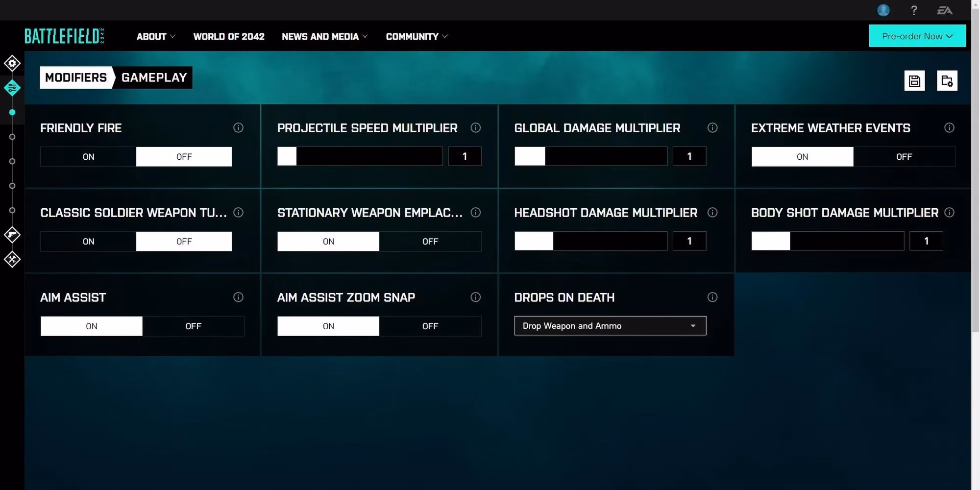Select the pistol weapons icon in the sidebar
Screen dimensions: 980x490
pyautogui.click(x=12, y=235)
